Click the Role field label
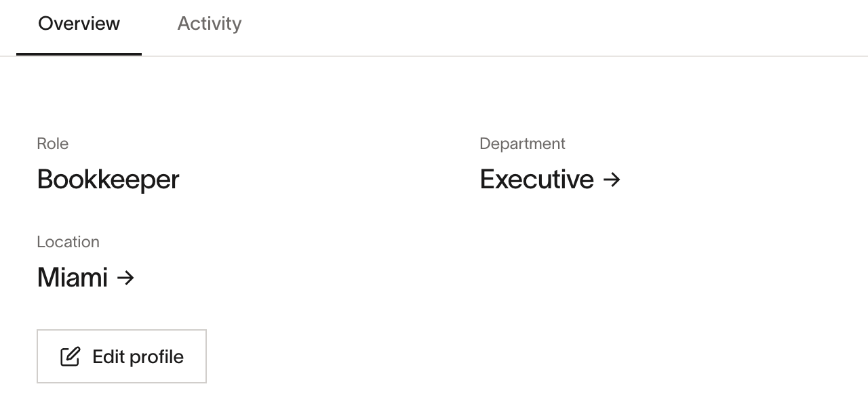The image size is (868, 420). tap(53, 144)
